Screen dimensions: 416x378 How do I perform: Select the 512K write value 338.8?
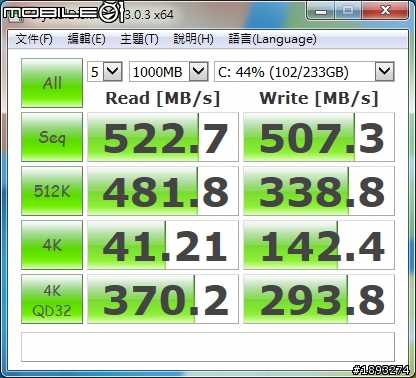coord(319,191)
